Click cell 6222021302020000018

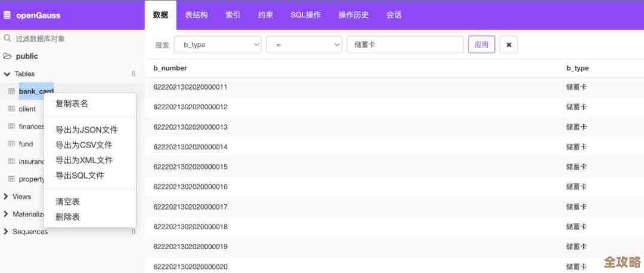(190, 226)
